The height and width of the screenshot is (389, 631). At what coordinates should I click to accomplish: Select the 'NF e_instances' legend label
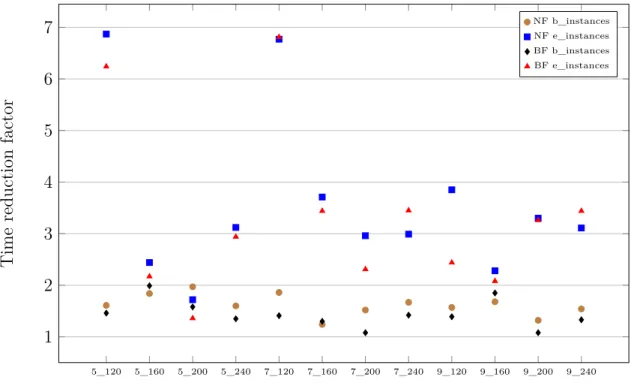(x=571, y=36)
